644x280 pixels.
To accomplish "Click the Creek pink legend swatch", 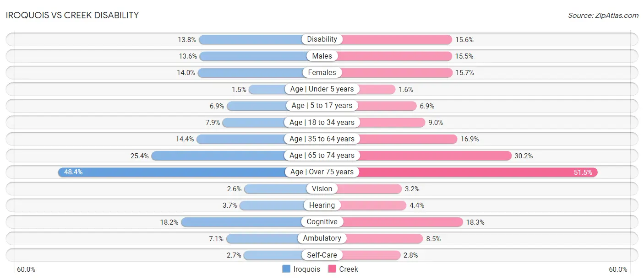I will click(332, 269).
